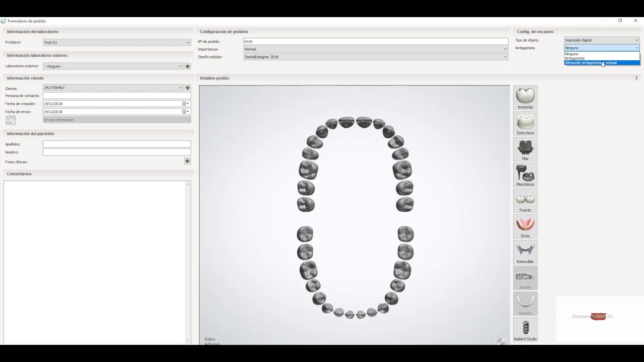Screen dimensions: 644x362
Task: Select the Puente bridge icon
Action: coord(525,200)
